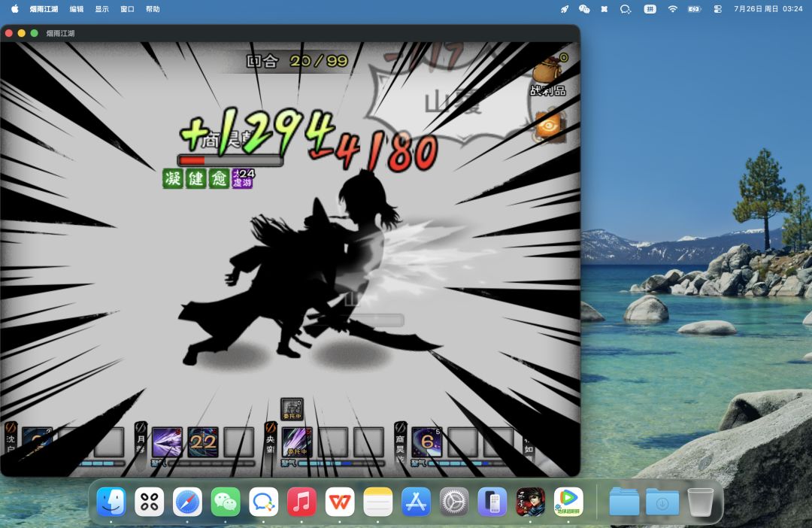
Task: Open the 战利品 loot bag
Action: pyautogui.click(x=548, y=77)
